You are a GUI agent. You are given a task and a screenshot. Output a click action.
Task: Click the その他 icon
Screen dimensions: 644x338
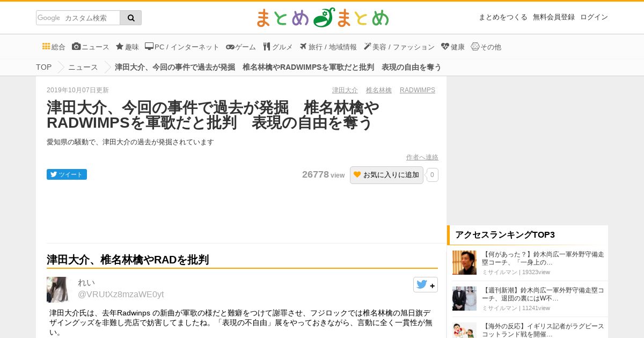pyautogui.click(x=475, y=46)
